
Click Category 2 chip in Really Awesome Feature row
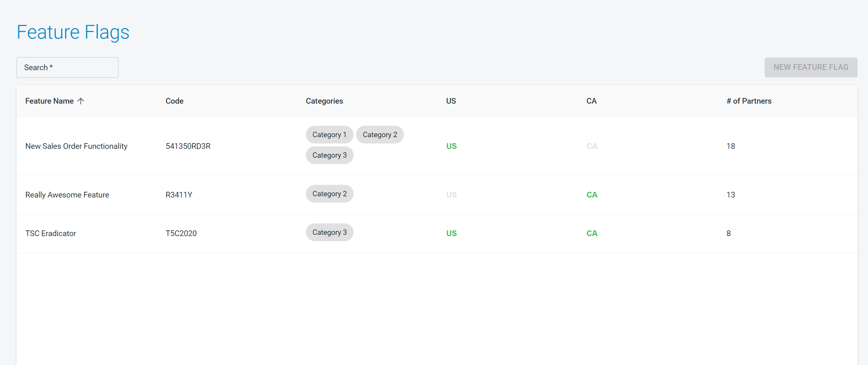(x=329, y=193)
